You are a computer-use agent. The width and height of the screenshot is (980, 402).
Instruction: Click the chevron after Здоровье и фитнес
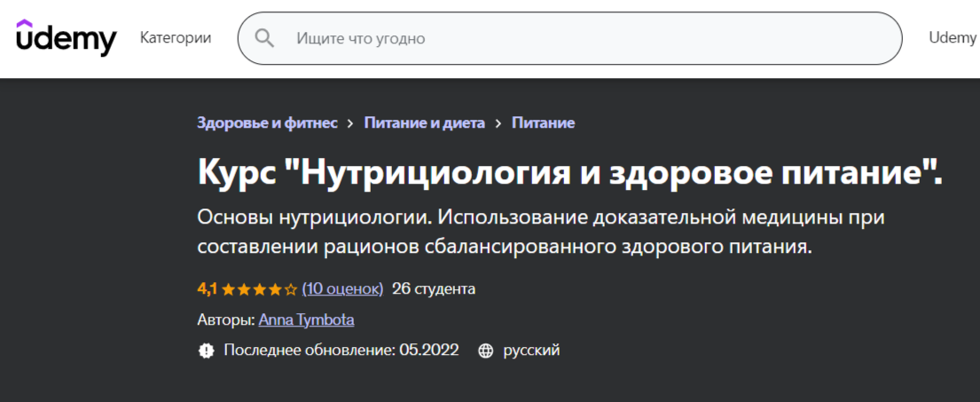[351, 123]
